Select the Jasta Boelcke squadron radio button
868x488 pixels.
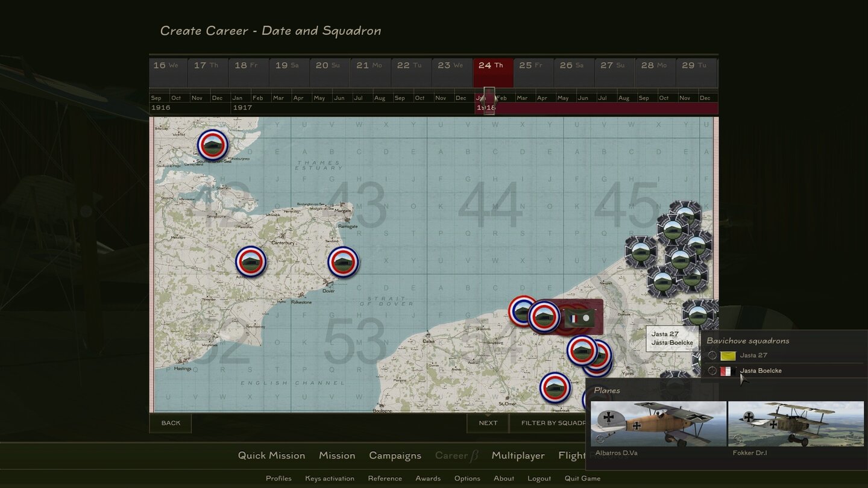coord(712,371)
